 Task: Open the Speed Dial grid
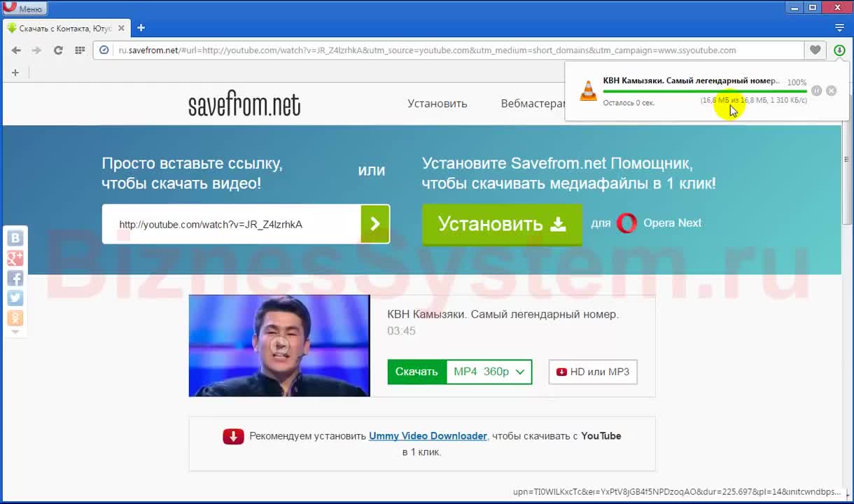coord(80,50)
